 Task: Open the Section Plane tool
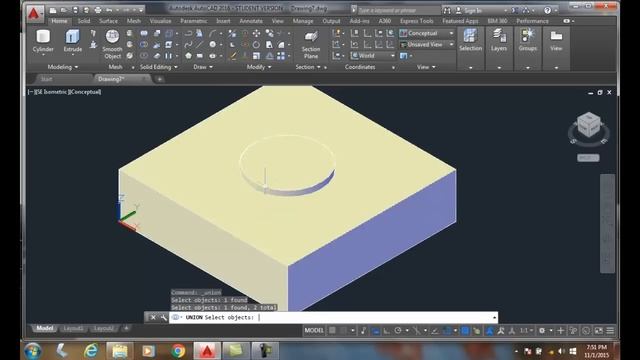311,37
